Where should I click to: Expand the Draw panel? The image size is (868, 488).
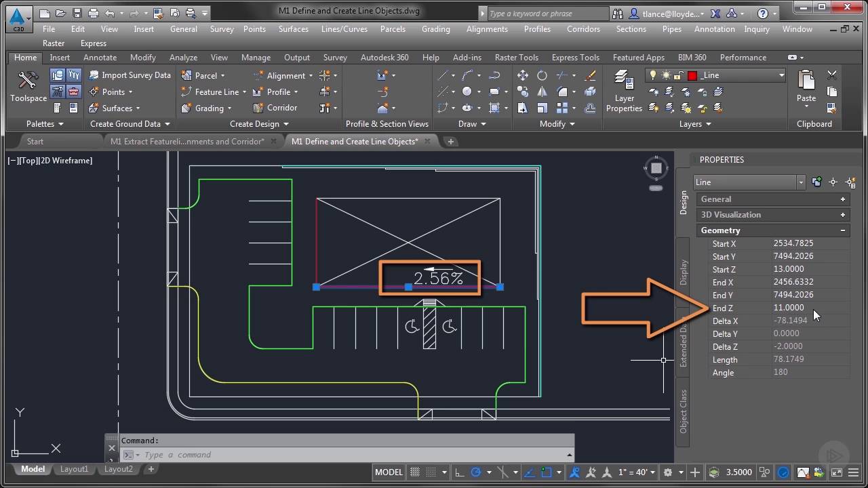point(472,124)
